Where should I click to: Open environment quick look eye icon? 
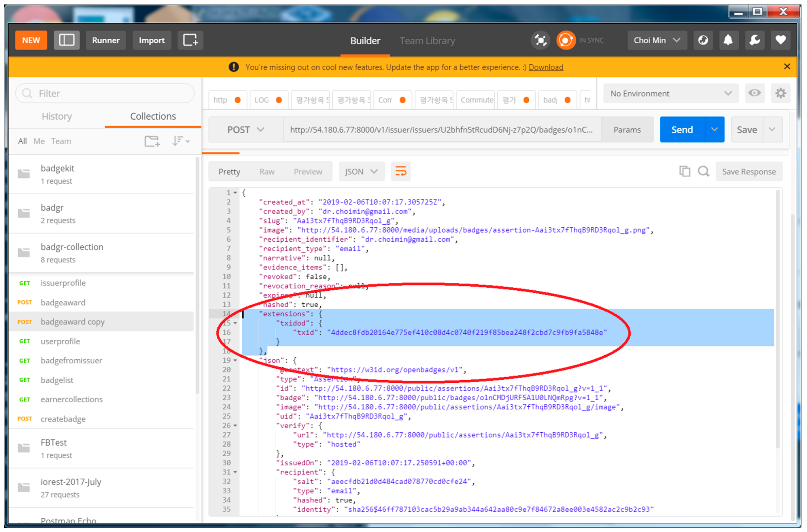coord(754,93)
